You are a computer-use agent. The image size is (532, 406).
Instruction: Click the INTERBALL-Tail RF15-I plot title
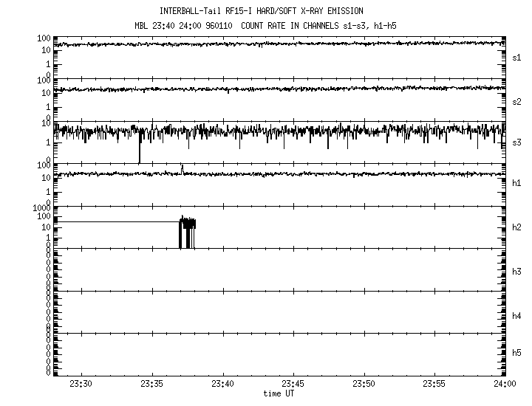[x=261, y=11]
